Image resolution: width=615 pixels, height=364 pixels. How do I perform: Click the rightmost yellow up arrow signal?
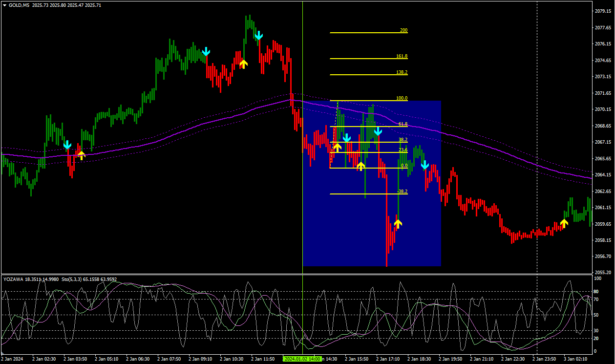(564, 223)
